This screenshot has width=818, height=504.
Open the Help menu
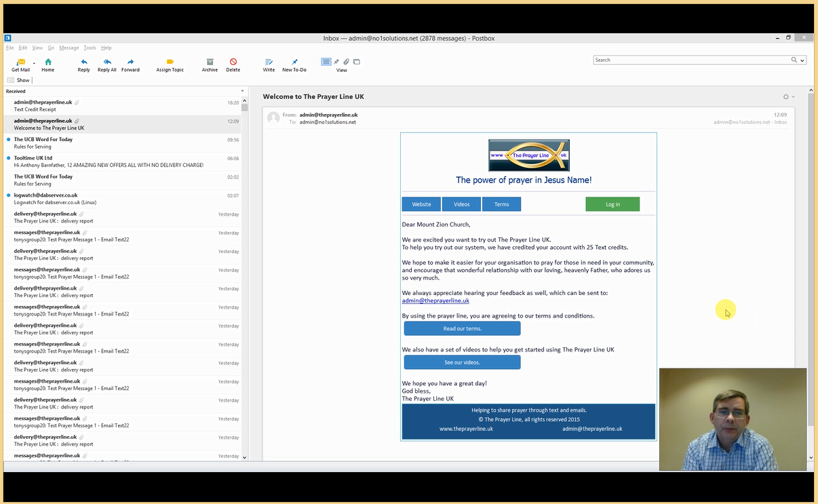[106, 47]
